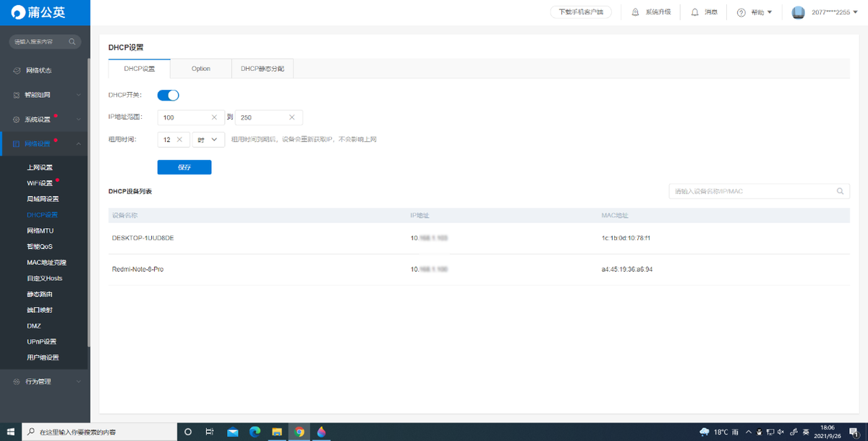Expand the 行为管理 sidebar chevron
The width and height of the screenshot is (868, 441).
(x=78, y=381)
